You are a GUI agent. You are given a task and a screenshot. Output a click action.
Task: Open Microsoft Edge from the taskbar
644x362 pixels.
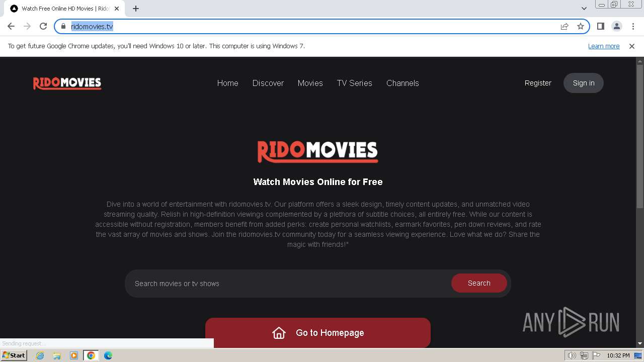pos(108,355)
